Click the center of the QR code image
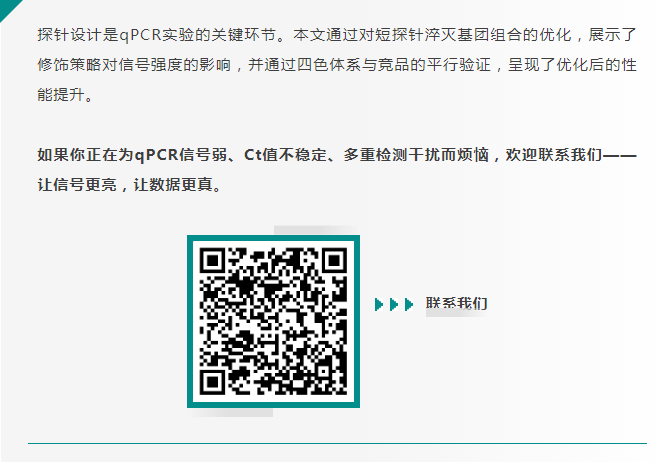 pos(274,321)
